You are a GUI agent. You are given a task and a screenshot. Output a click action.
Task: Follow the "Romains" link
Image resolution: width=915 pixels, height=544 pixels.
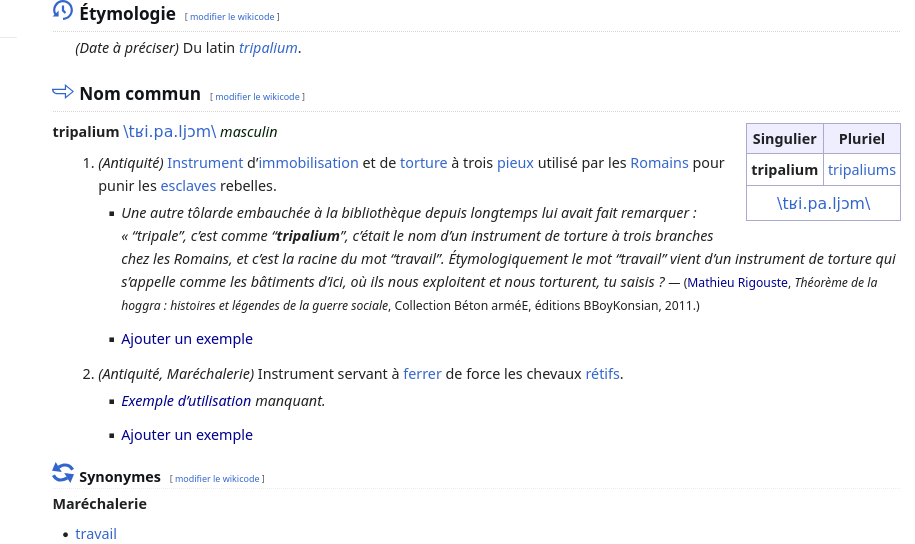coord(659,163)
